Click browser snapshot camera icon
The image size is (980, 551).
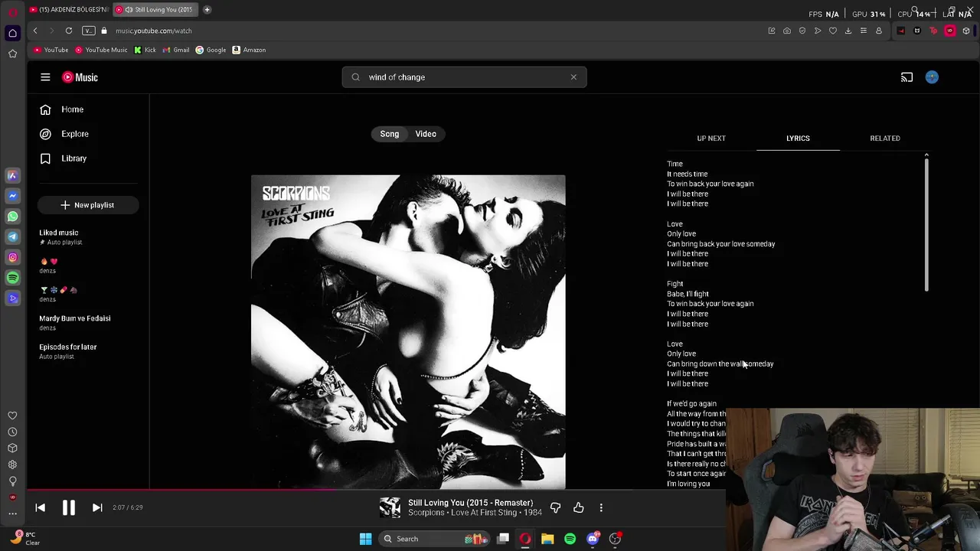(x=787, y=31)
